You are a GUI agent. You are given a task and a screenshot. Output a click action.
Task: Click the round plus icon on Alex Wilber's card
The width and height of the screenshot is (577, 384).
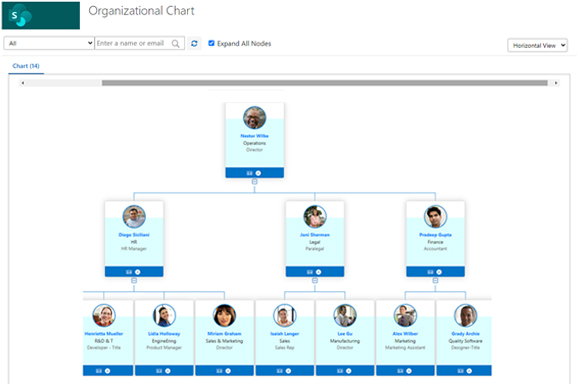tap(409, 371)
